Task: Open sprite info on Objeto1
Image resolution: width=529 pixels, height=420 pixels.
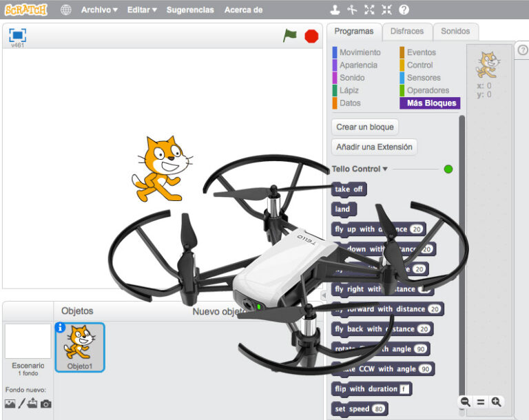Action: click(x=60, y=327)
